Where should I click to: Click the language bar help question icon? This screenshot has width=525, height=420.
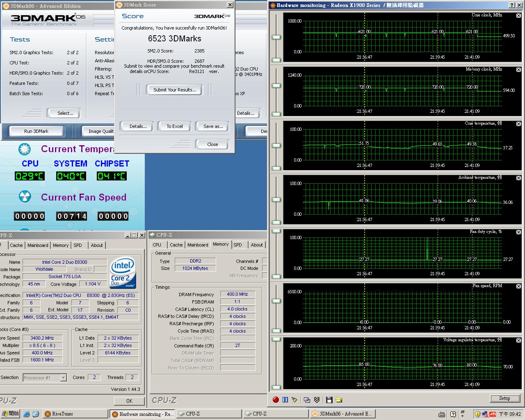point(453,414)
